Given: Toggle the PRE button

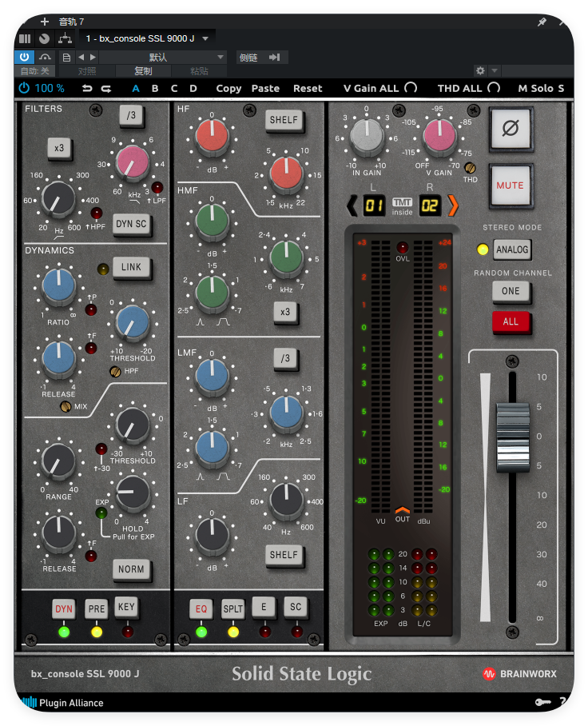Looking at the screenshot, I should [96, 608].
